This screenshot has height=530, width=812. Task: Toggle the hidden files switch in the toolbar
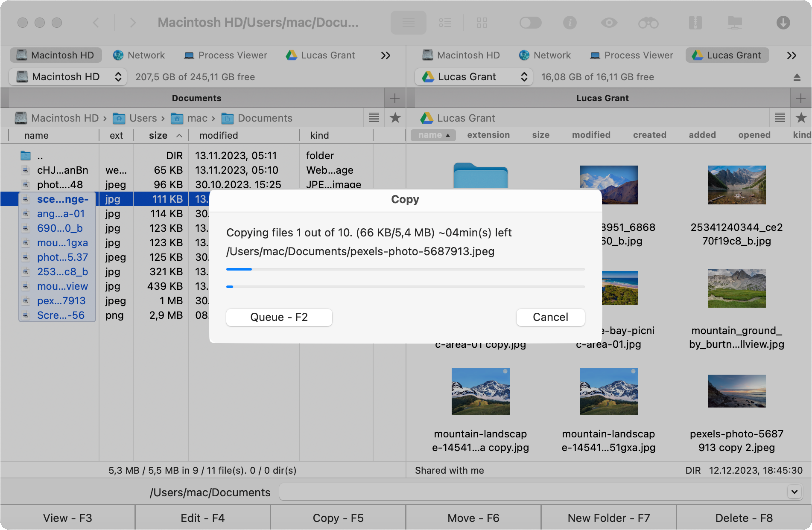[530, 23]
